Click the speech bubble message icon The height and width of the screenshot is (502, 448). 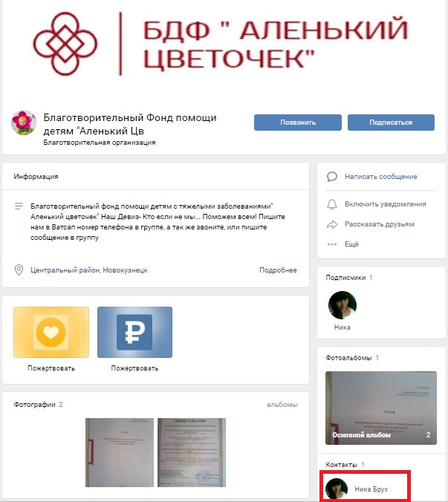[332, 177]
